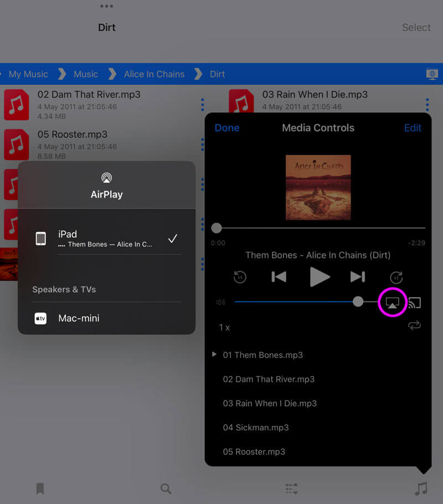Change the 1 x playback speed
The width and height of the screenshot is (443, 504).
click(x=224, y=328)
